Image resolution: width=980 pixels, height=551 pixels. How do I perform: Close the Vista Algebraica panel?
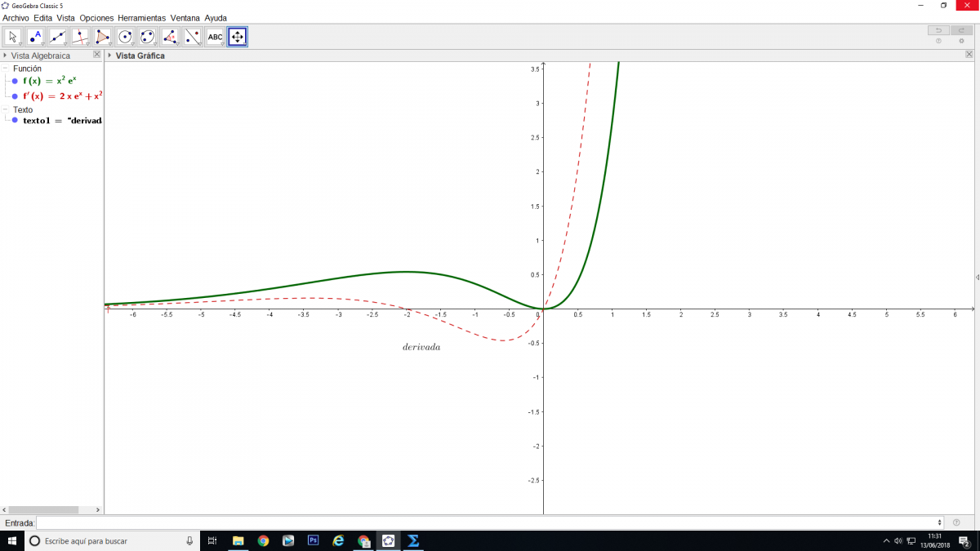[x=97, y=55]
